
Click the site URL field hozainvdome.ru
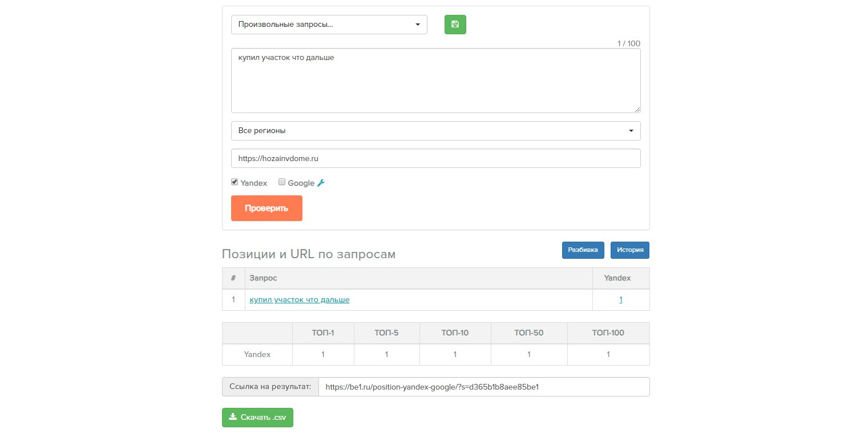(x=435, y=159)
